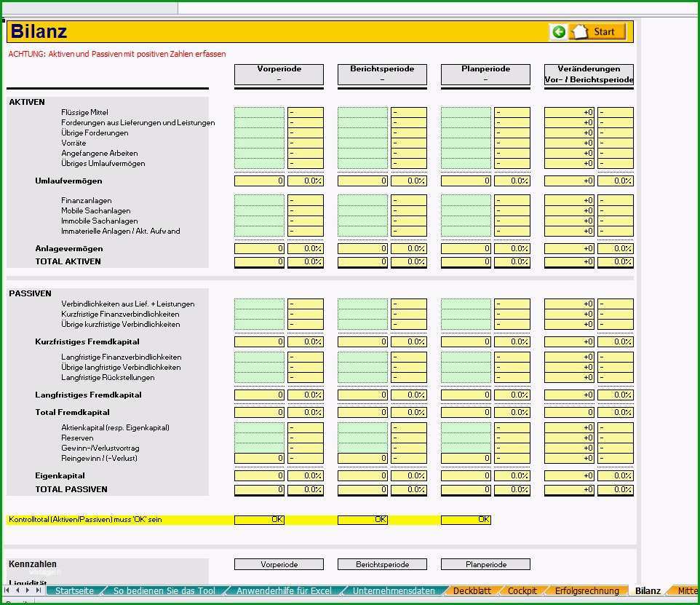
Task: Click Kennzahlen Berichtsperiode header box
Action: tap(382, 564)
